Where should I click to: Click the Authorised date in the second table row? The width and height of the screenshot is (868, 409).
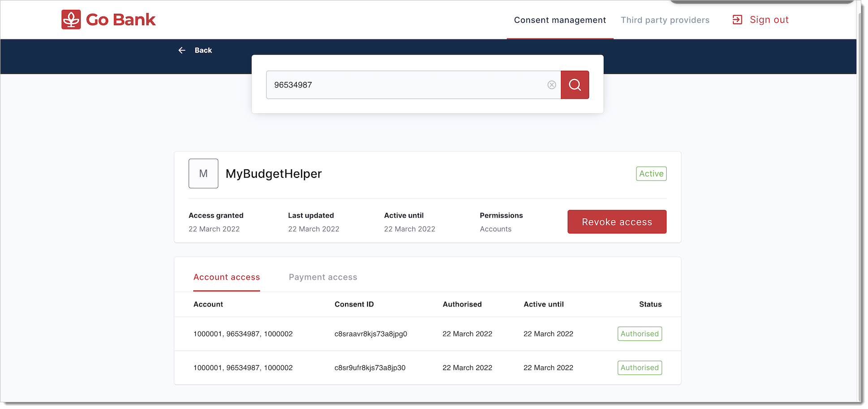click(x=467, y=368)
